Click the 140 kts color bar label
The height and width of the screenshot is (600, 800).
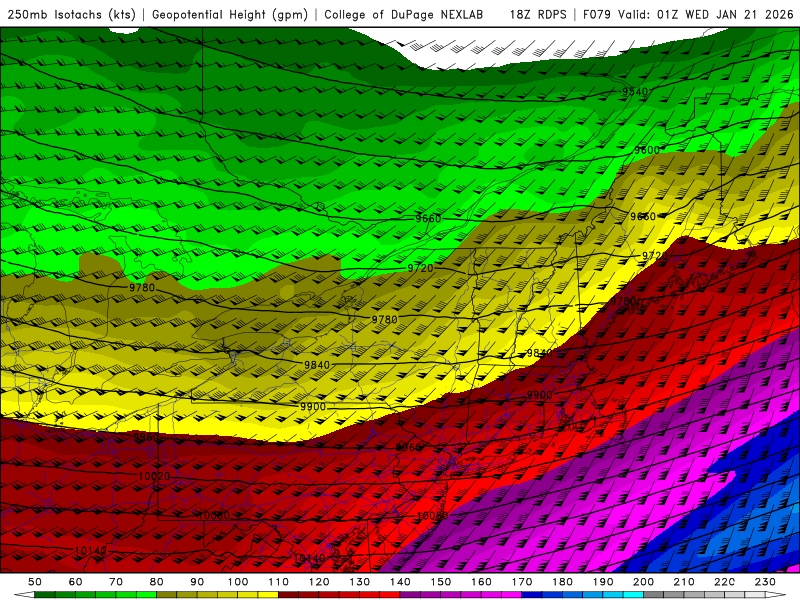point(400,582)
